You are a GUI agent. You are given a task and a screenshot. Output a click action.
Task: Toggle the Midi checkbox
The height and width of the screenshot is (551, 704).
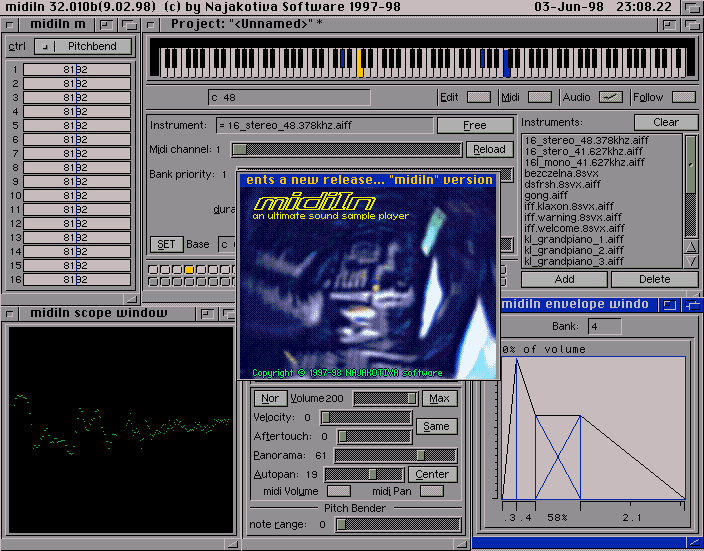pyautogui.click(x=540, y=97)
